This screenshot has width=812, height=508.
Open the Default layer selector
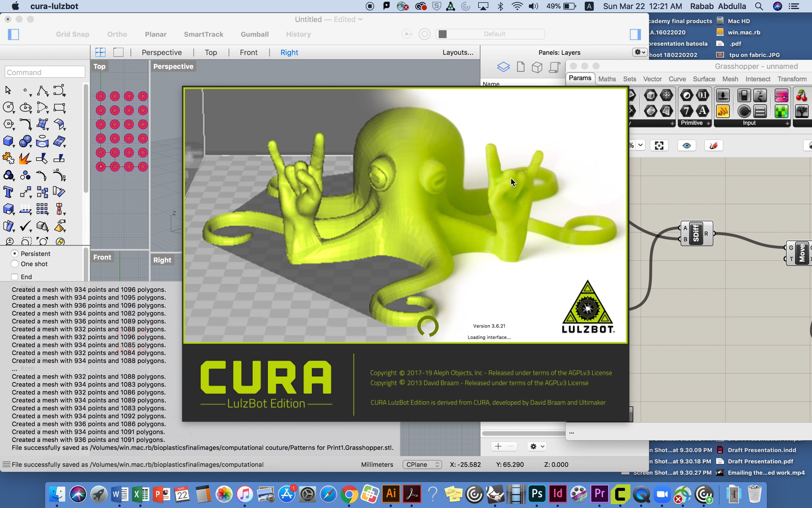point(490,34)
